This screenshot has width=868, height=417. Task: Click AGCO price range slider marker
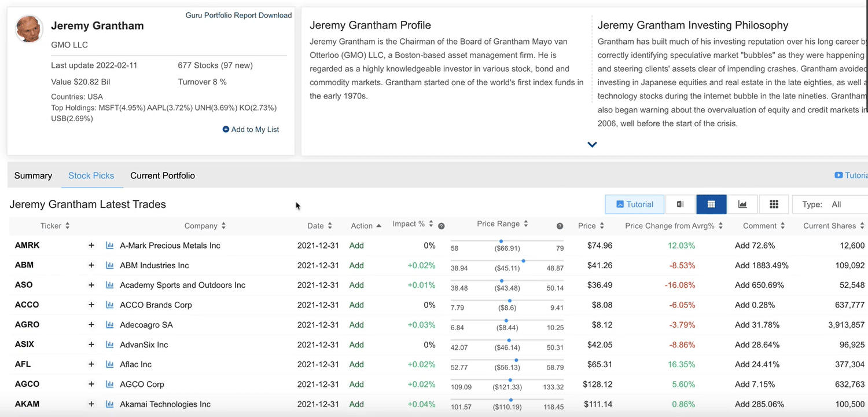pos(511,379)
